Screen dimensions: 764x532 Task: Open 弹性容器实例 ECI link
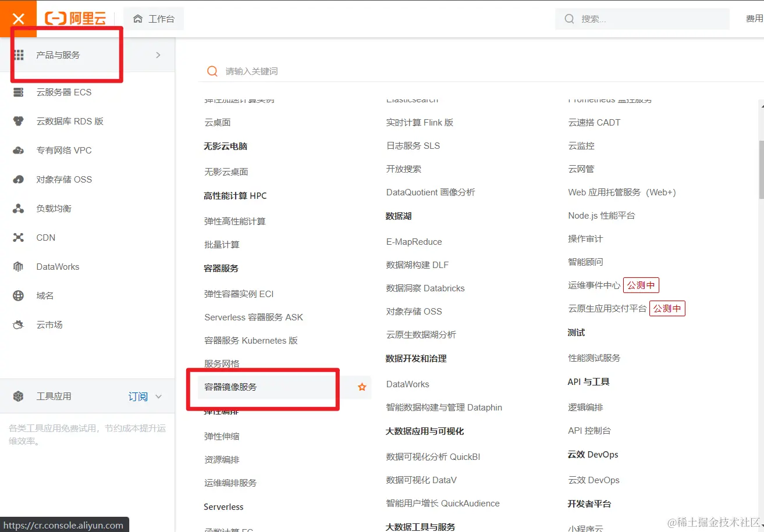[x=239, y=294]
